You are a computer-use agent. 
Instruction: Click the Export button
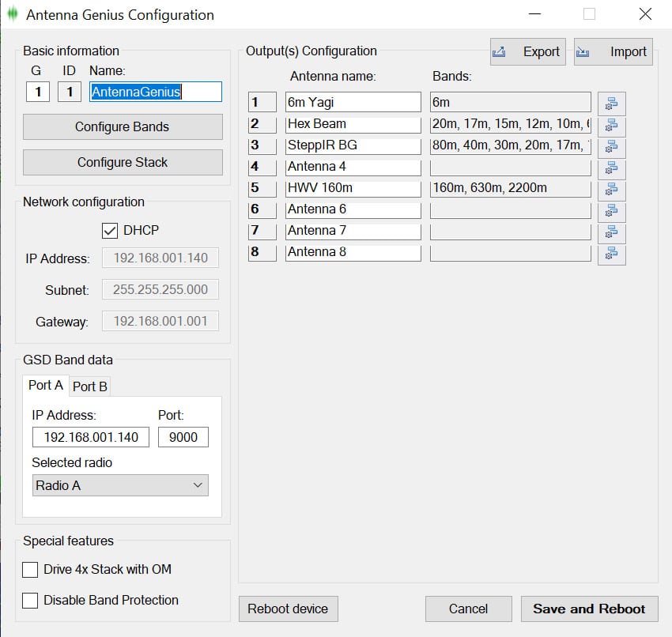click(x=527, y=52)
